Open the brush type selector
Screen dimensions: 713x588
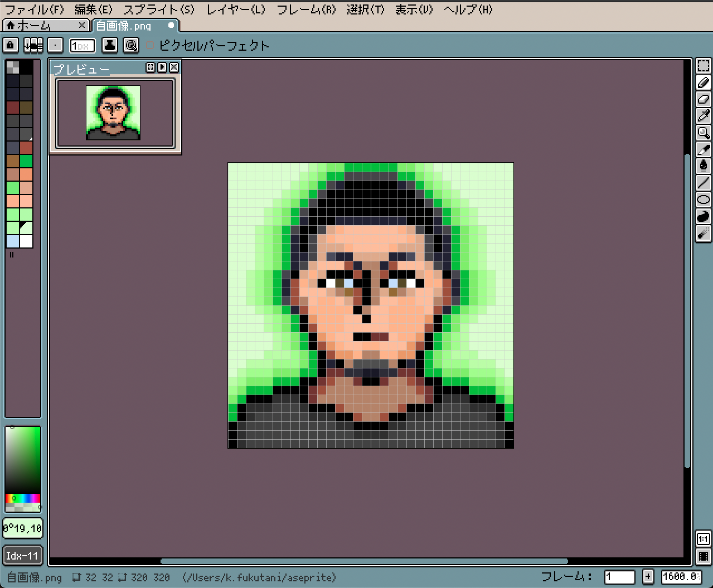pyautogui.click(x=55, y=45)
